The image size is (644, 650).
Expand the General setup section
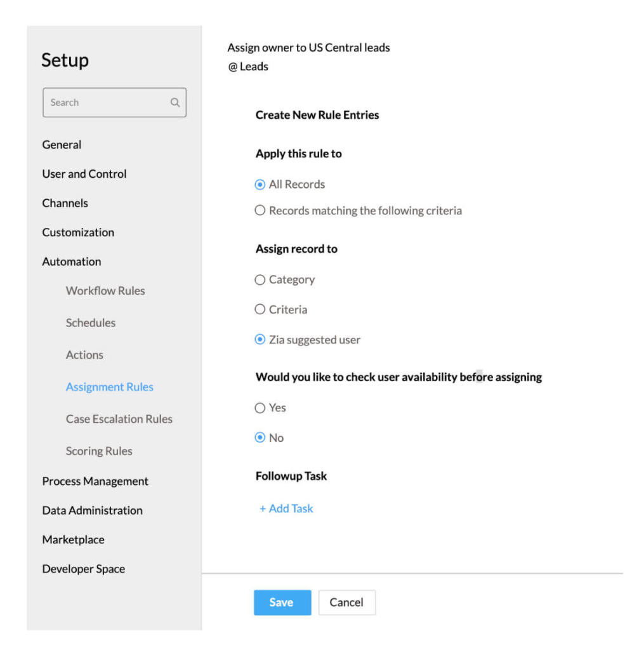[62, 145]
